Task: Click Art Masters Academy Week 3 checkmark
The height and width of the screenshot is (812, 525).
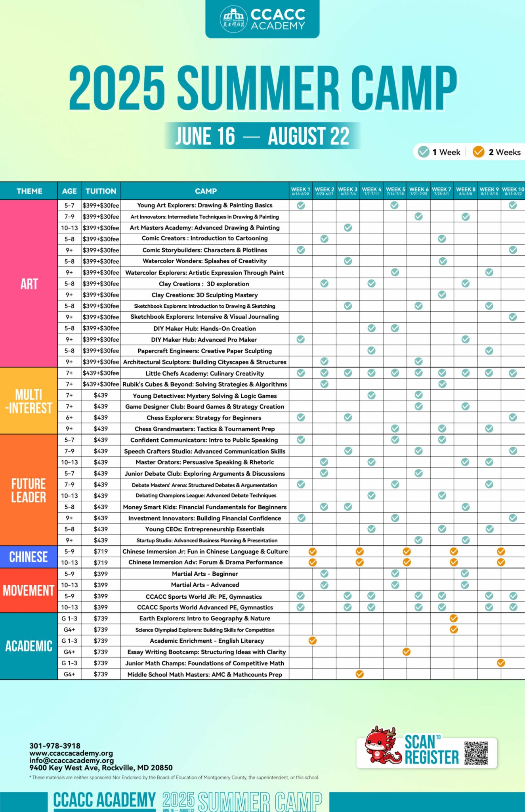Action: point(348,228)
